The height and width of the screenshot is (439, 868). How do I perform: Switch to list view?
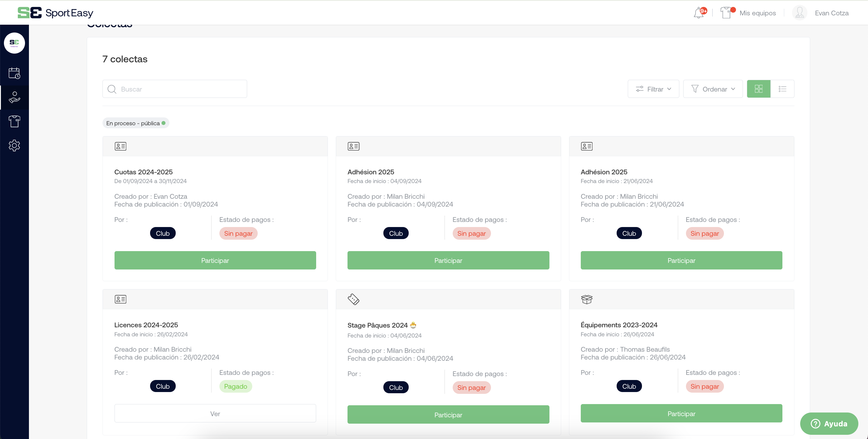(782, 89)
